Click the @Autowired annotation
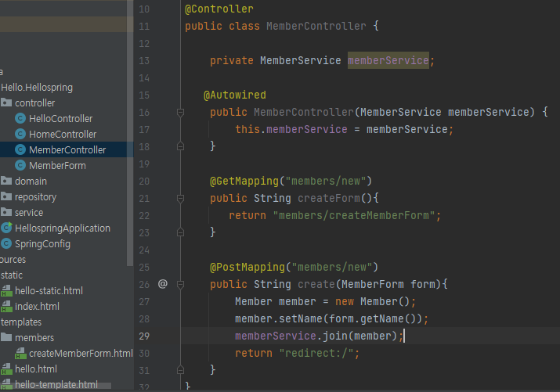 click(235, 95)
